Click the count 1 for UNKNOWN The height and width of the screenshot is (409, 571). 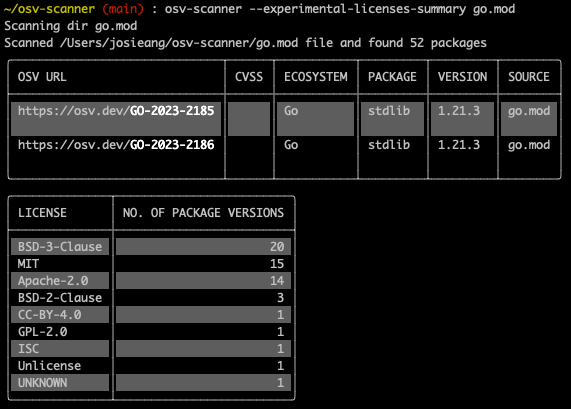(x=280, y=382)
